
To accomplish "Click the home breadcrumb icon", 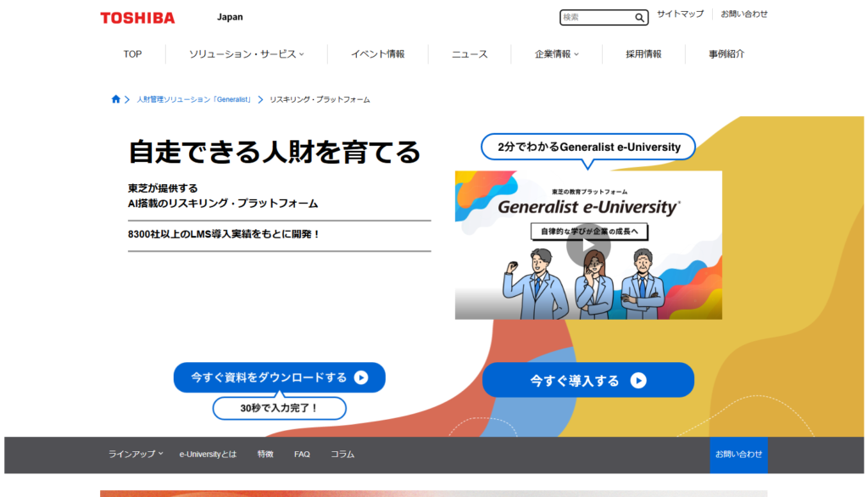I will click(x=115, y=99).
